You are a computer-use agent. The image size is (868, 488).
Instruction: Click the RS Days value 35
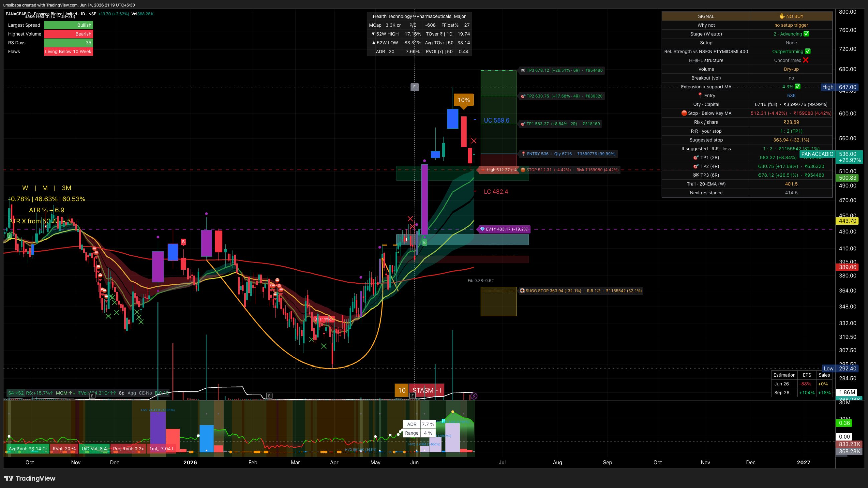pos(69,43)
